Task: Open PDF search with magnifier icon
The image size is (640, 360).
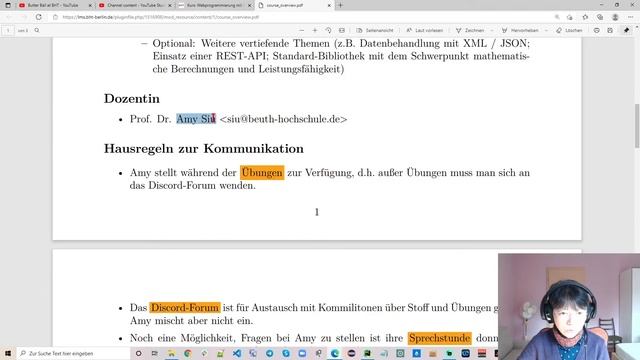Action: [x=37, y=30]
